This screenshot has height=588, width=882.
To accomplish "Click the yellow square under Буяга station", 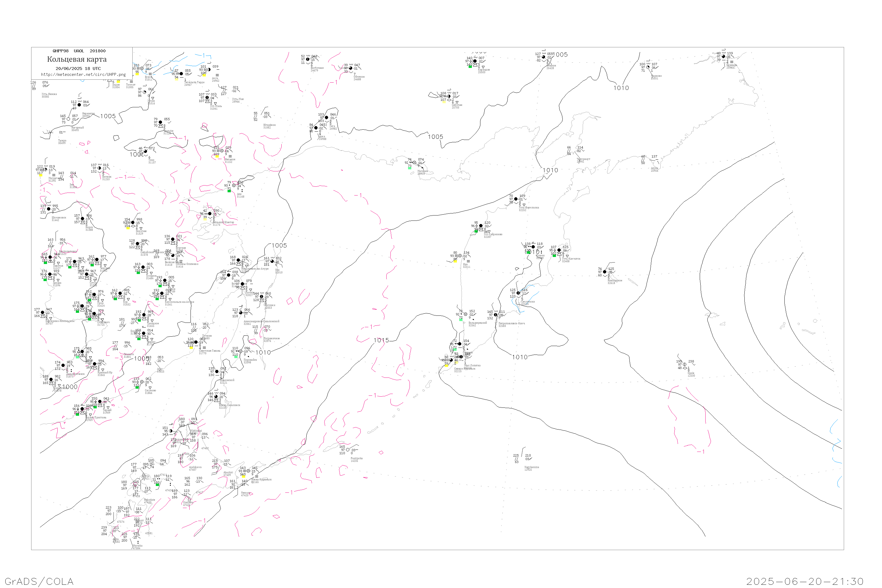I will coord(137,74).
